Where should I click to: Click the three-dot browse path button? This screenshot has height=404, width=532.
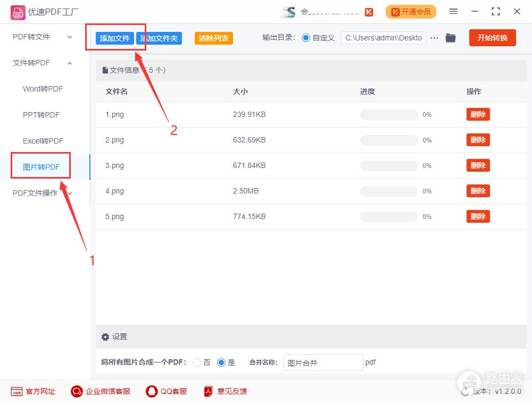tap(435, 38)
